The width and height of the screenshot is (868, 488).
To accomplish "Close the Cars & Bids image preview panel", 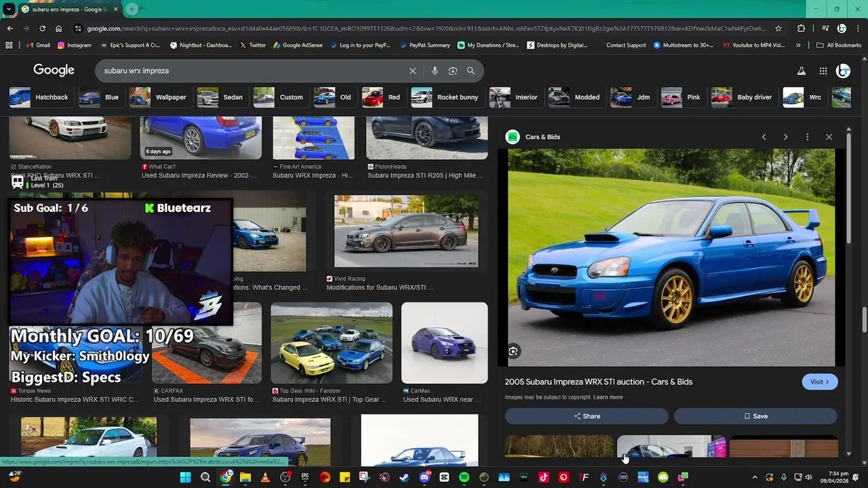I will coord(829,137).
